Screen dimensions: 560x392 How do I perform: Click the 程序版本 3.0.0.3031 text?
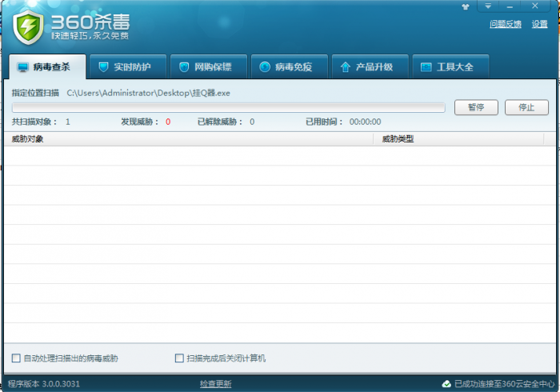point(44,384)
